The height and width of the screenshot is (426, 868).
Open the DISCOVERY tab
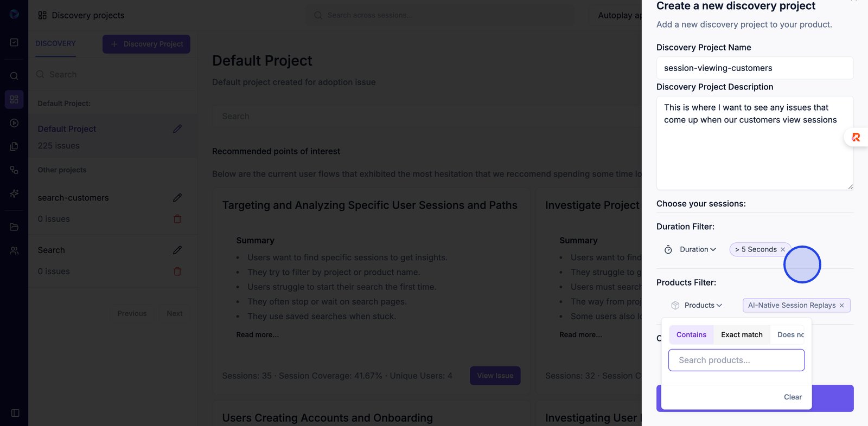point(55,44)
